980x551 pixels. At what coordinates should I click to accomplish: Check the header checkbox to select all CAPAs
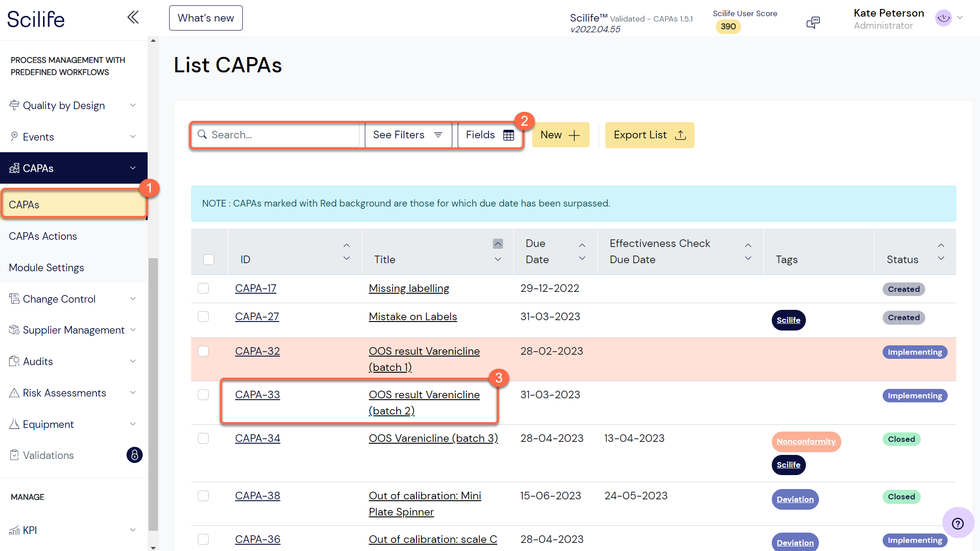pyautogui.click(x=209, y=260)
